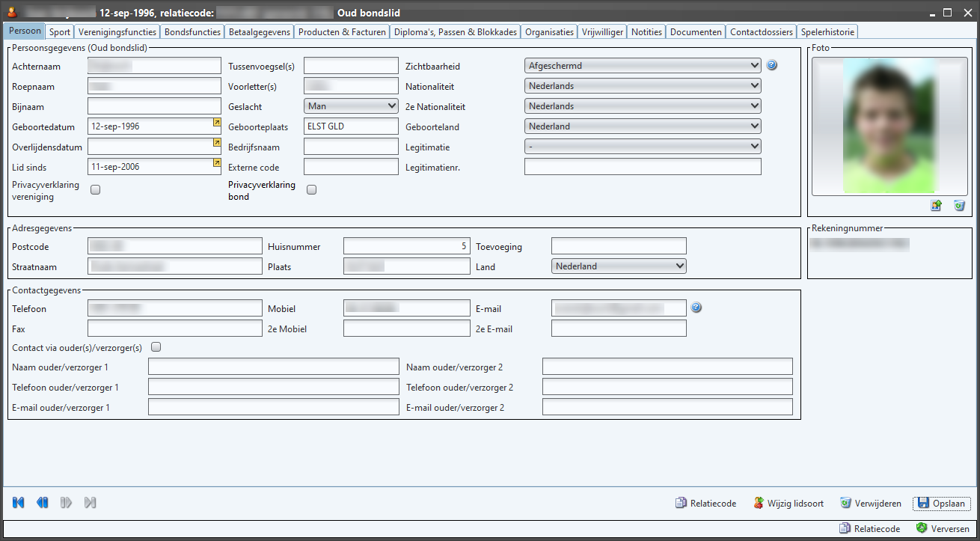980x541 pixels.
Task: Switch to the Producten & Facturen tab
Action: [342, 32]
